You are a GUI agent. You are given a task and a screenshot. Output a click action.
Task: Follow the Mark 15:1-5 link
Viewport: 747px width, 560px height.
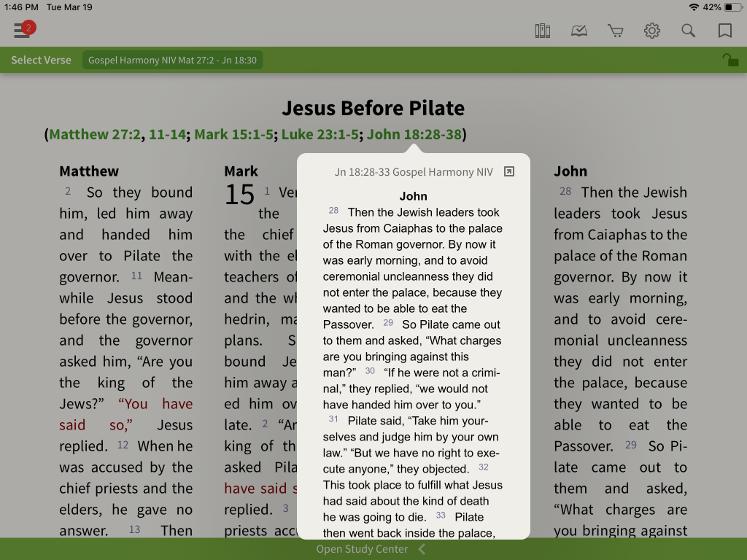click(233, 134)
